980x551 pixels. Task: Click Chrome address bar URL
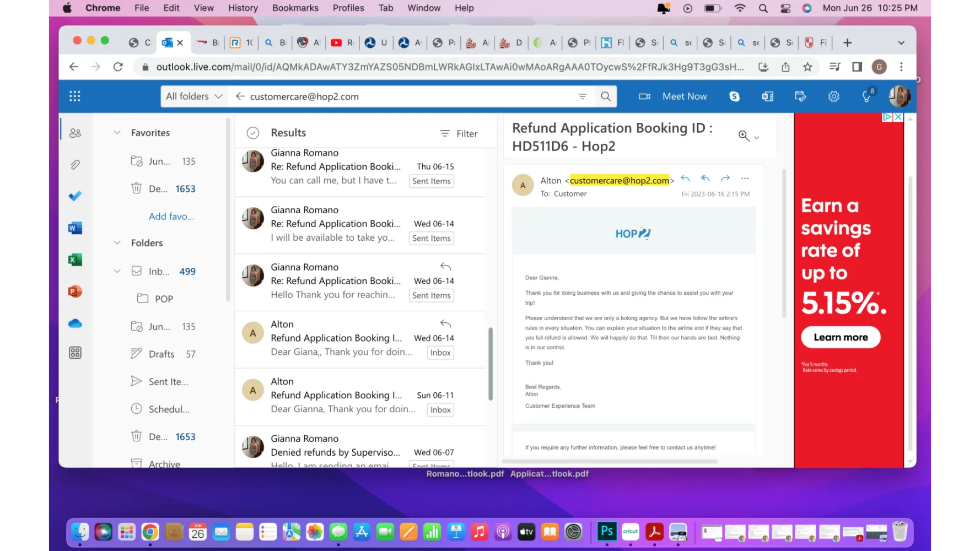pyautogui.click(x=450, y=67)
